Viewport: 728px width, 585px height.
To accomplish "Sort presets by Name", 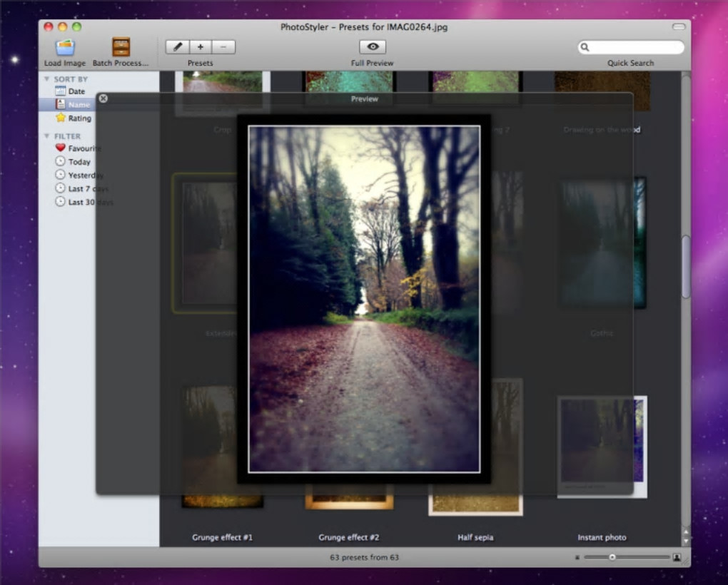I will pos(79,105).
